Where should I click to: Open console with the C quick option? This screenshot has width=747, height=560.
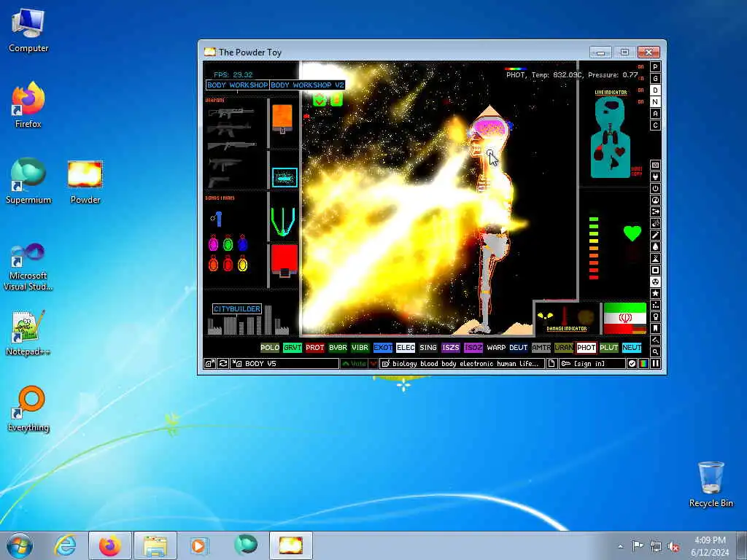click(656, 125)
